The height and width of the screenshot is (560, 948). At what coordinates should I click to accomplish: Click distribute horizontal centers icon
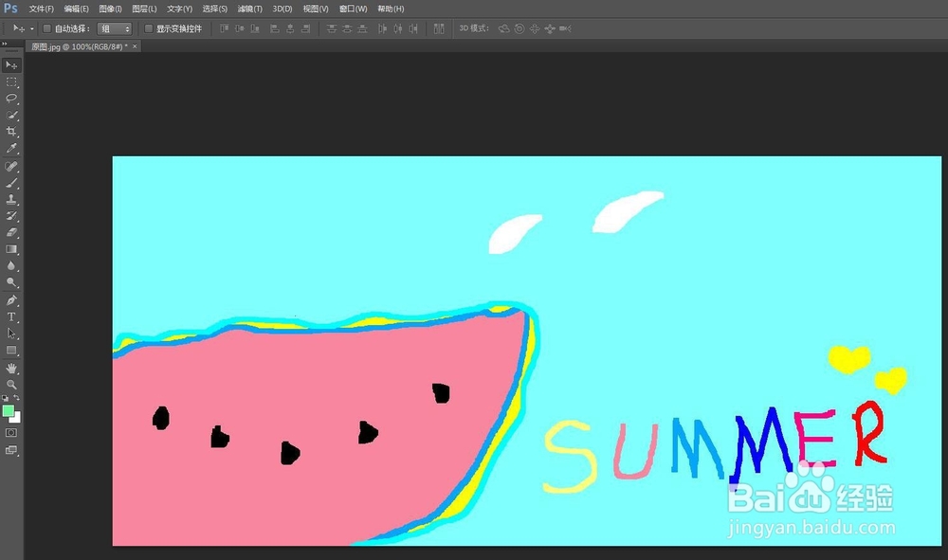[398, 28]
